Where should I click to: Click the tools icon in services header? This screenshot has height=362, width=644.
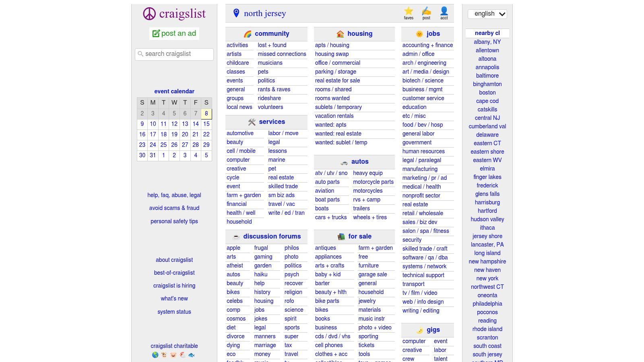pos(252,122)
